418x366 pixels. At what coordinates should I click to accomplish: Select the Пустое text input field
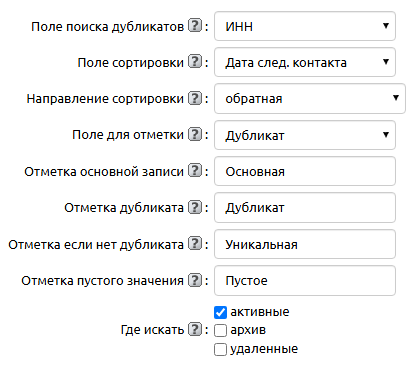tap(305, 280)
